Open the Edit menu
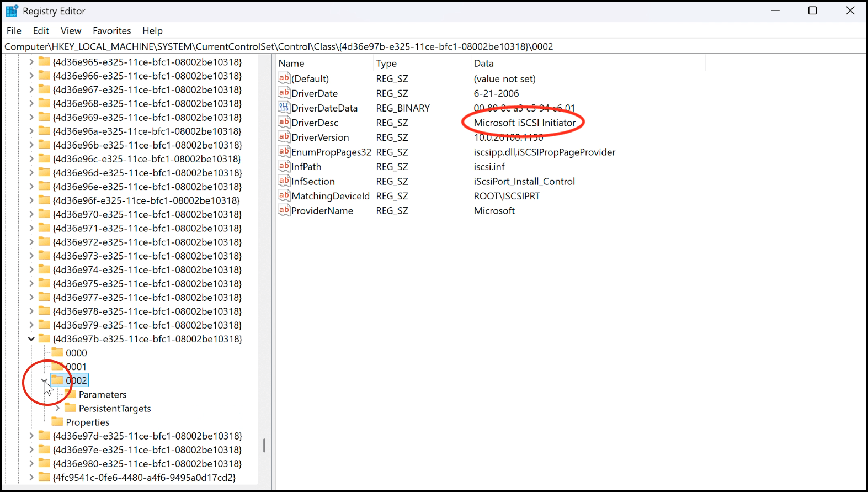 [x=41, y=31]
